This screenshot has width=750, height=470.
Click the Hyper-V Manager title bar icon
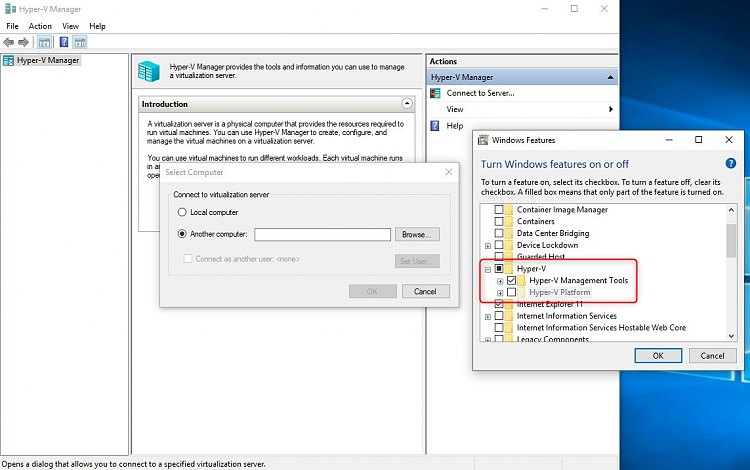click(10, 9)
